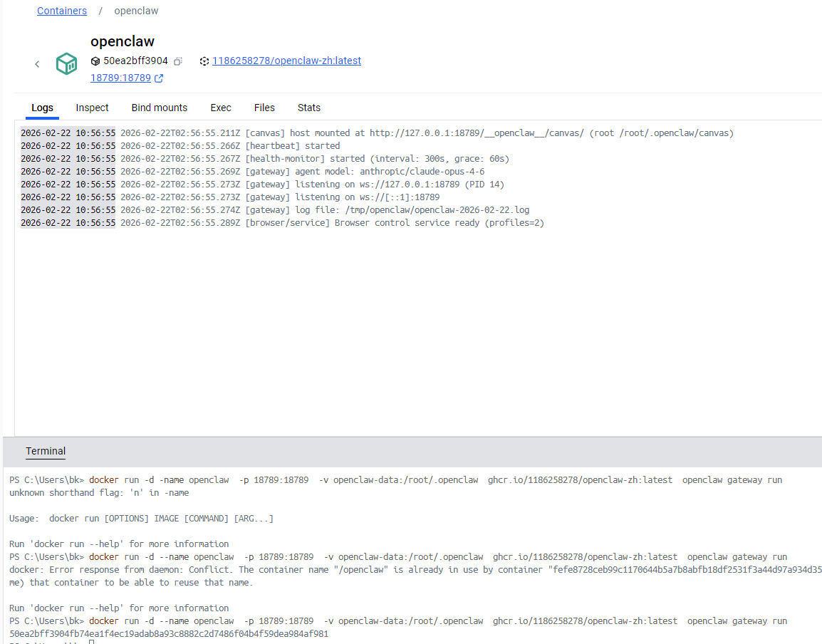
Task: Open the Containers breadcrumb link
Action: coord(62,11)
